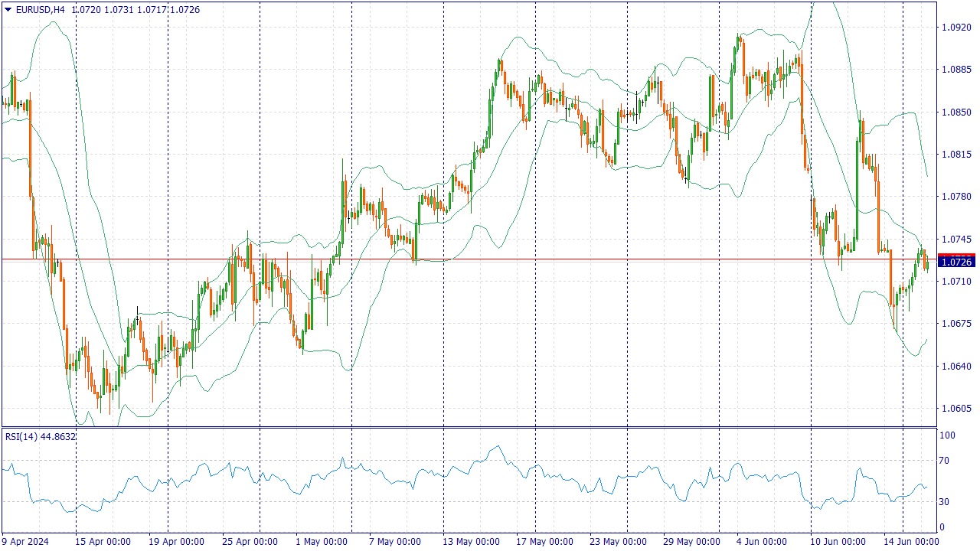Viewport: 980px width, 551px height.
Task: Click the RSI 70 level scale label
Action: tap(947, 461)
